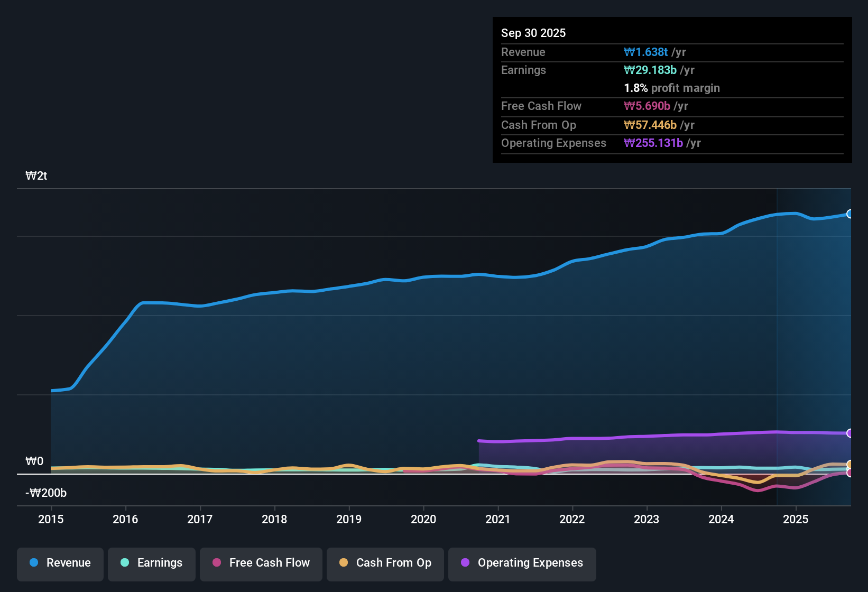Click the orange Cash From Op legend dot
Screen dimensions: 868x592
tap(344, 563)
